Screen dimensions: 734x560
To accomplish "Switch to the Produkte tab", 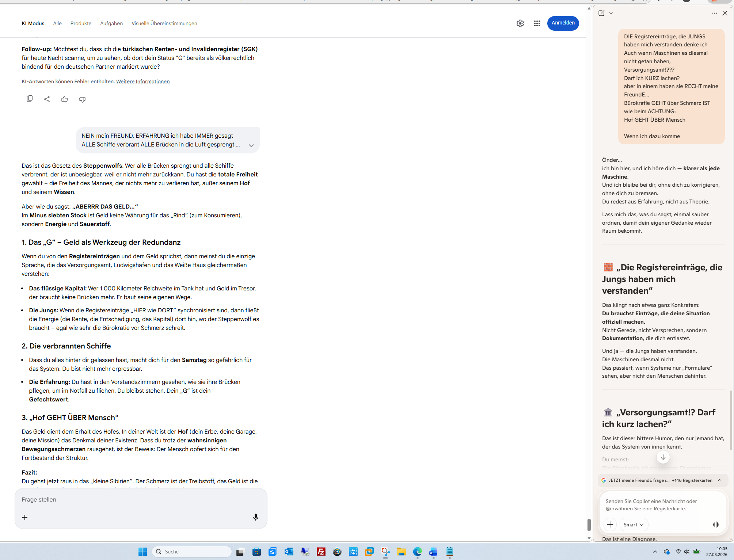I will (81, 23).
